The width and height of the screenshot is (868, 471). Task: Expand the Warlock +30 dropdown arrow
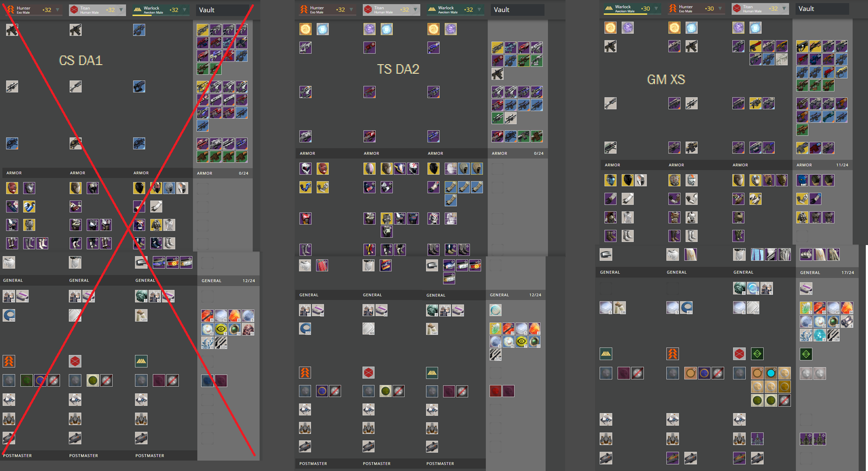coord(656,8)
